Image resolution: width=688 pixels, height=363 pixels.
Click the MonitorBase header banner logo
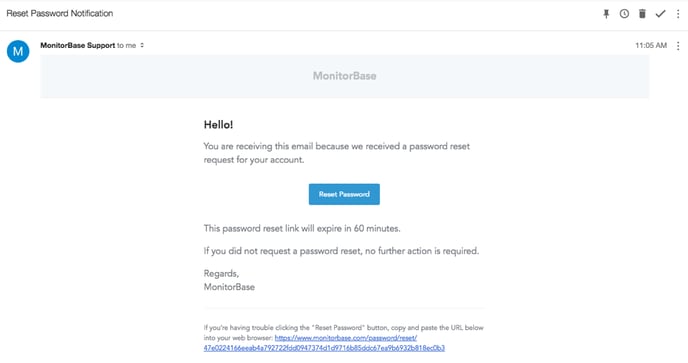point(344,76)
